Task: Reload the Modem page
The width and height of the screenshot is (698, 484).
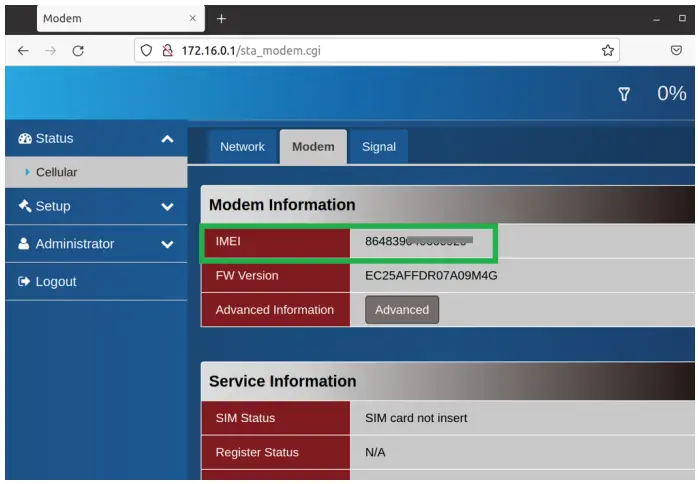Action: (78, 51)
